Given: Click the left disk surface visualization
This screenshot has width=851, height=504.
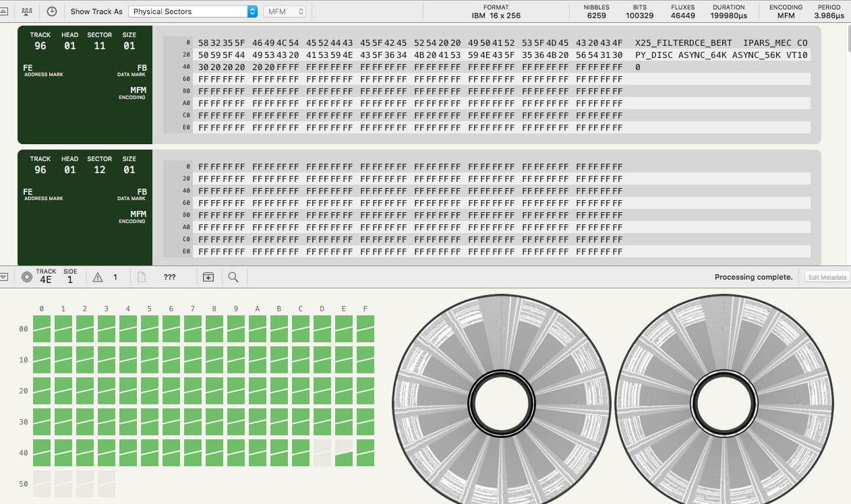Looking at the screenshot, I should pyautogui.click(x=501, y=403).
